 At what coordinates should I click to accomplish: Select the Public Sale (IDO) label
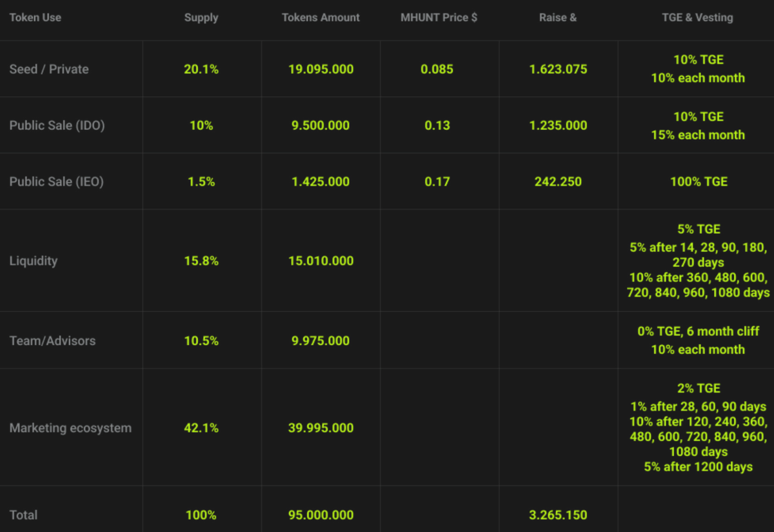click(57, 125)
